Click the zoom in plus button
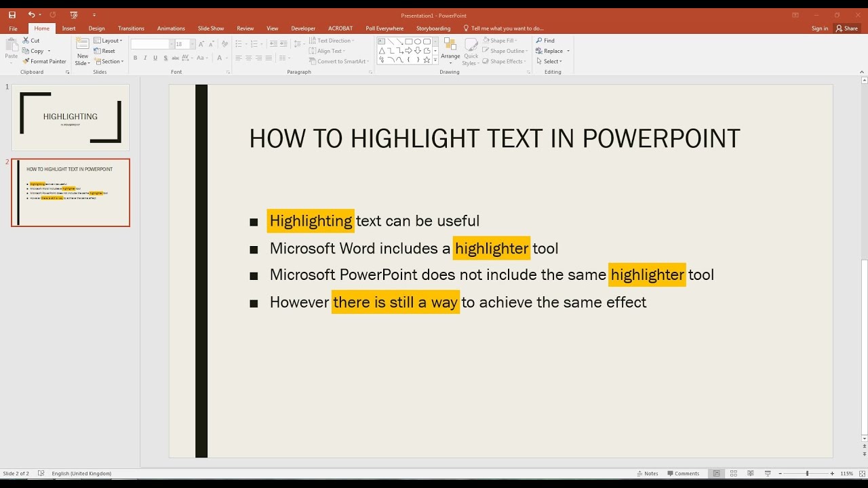This screenshot has height=488, width=868. tap(833, 474)
